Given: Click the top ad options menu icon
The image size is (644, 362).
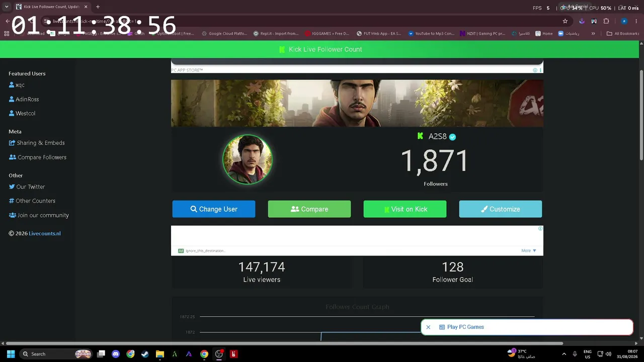Looking at the screenshot, I should pos(541,70).
